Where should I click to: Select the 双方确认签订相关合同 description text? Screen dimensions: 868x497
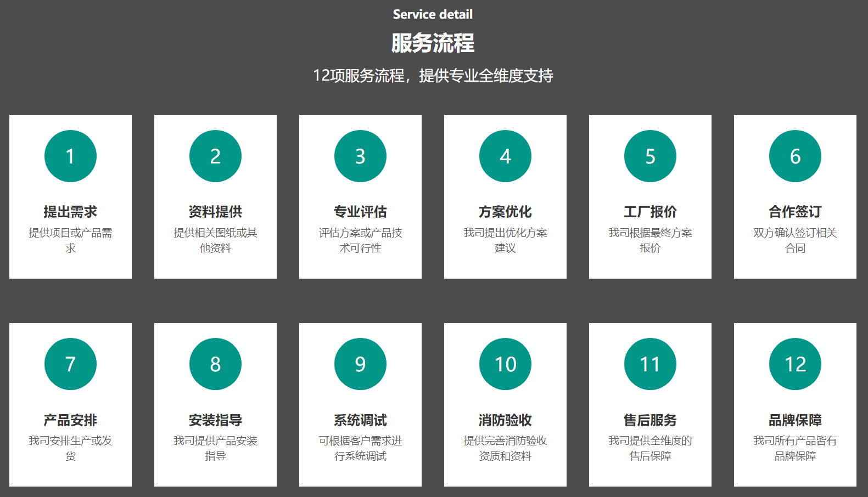[795, 240]
